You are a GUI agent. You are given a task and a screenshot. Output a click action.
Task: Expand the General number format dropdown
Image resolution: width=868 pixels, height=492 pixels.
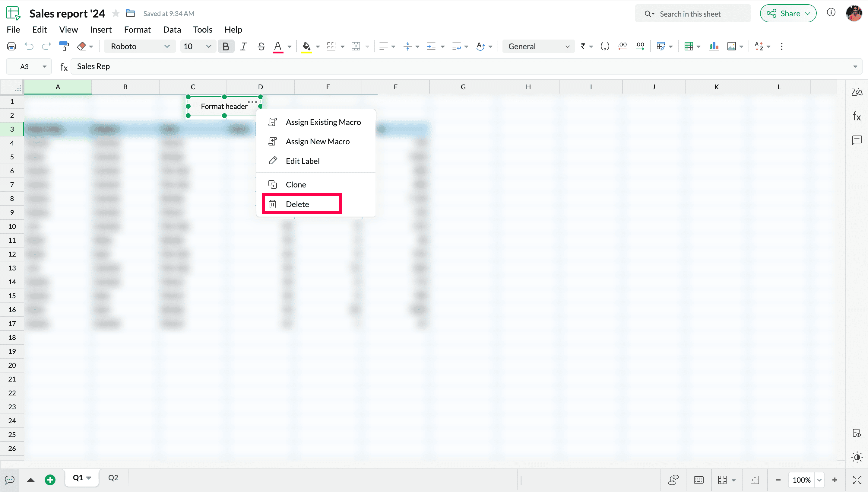[x=538, y=46]
